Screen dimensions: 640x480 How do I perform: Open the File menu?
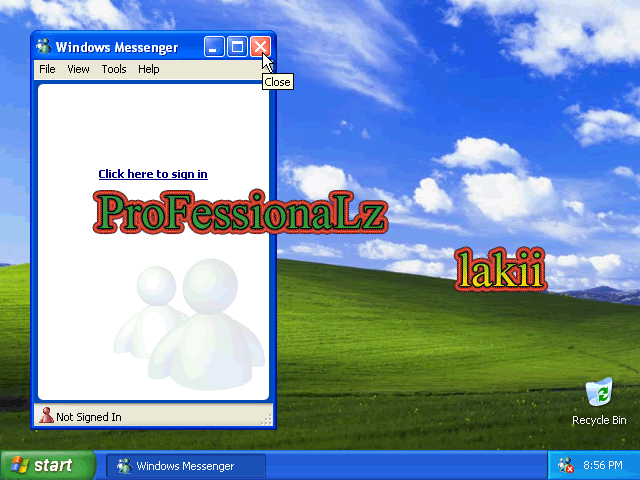[x=47, y=69]
